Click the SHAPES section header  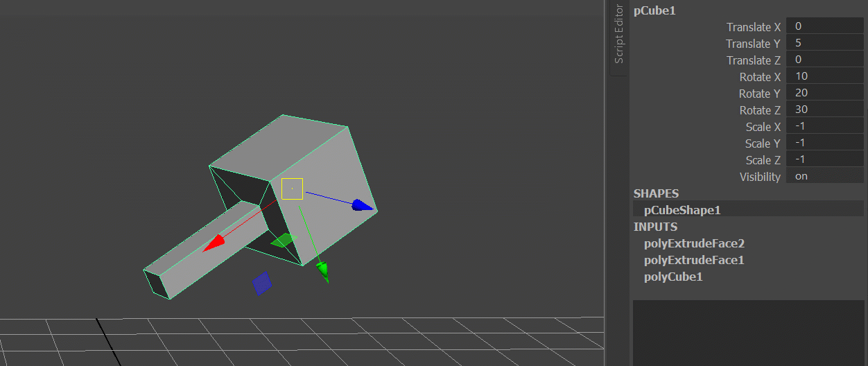tap(656, 193)
